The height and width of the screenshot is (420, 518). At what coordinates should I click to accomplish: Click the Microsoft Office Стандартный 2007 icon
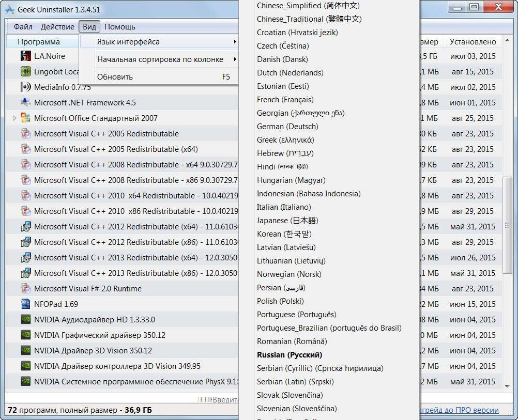[x=26, y=118]
